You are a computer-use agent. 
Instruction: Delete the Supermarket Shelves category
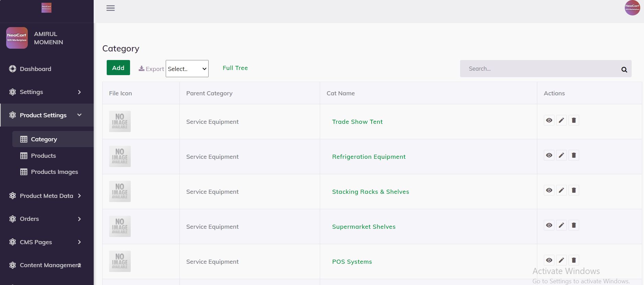coord(574,225)
